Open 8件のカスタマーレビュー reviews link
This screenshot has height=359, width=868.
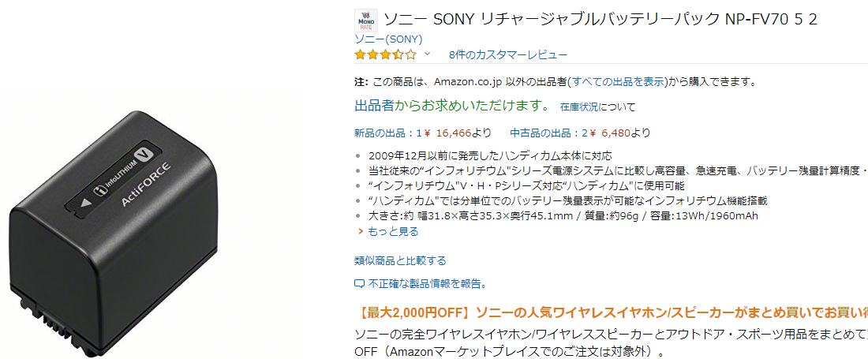point(507,54)
